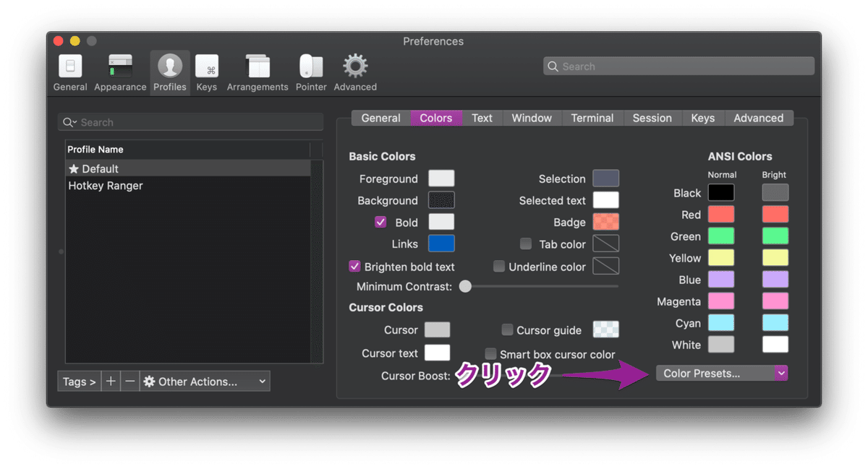Open the Color Presets dropdown
This screenshot has width=868, height=469.
click(722, 374)
